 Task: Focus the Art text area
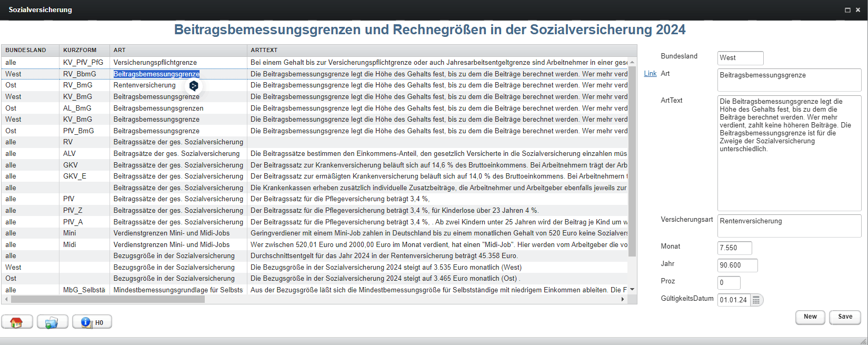(x=790, y=80)
